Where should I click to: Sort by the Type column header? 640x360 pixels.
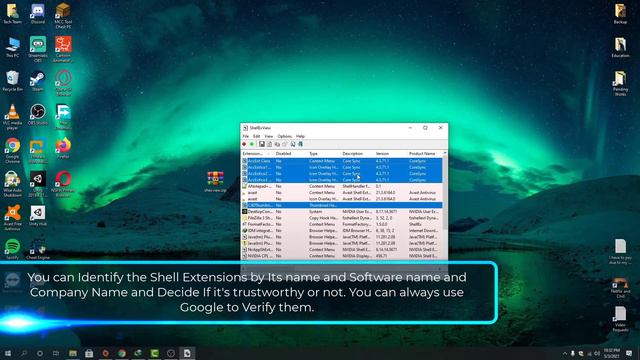click(x=324, y=153)
